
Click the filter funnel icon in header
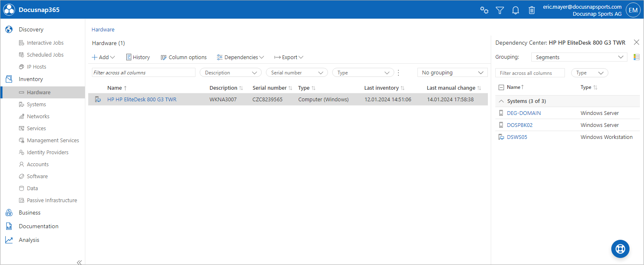pos(500,10)
